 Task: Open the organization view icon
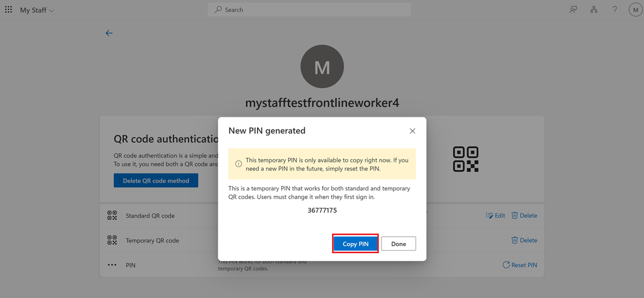pyautogui.click(x=594, y=9)
